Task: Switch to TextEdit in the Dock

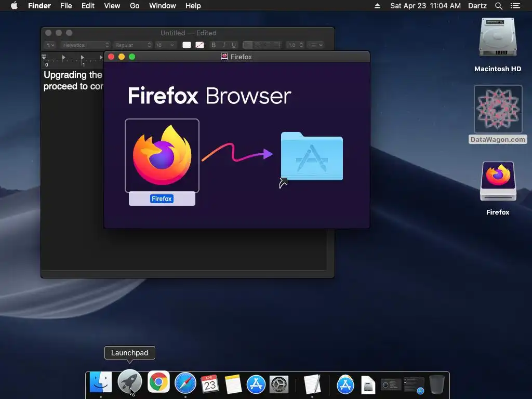Action: tap(312, 384)
